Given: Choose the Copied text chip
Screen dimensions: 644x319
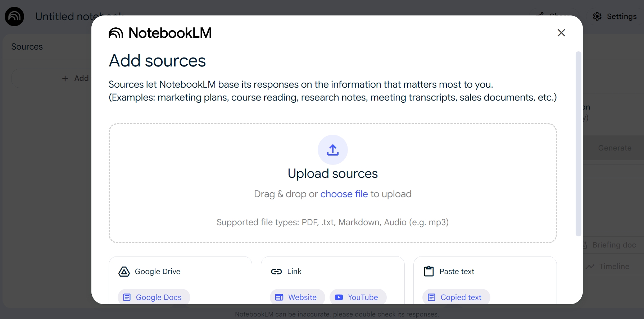Looking at the screenshot, I should tap(456, 297).
